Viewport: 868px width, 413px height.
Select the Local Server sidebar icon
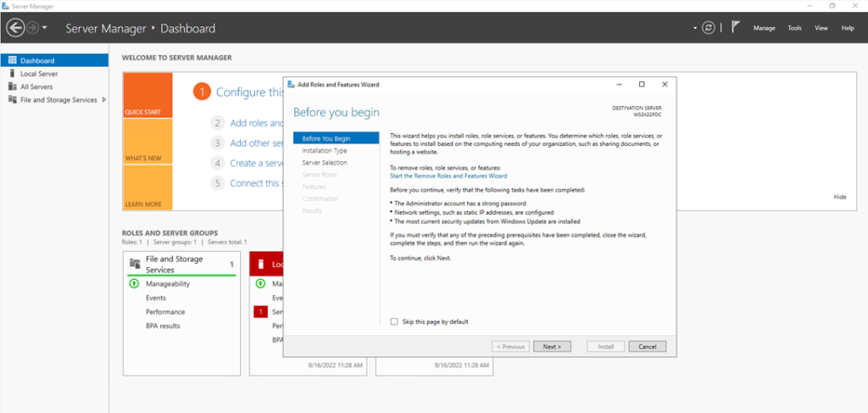click(x=13, y=74)
